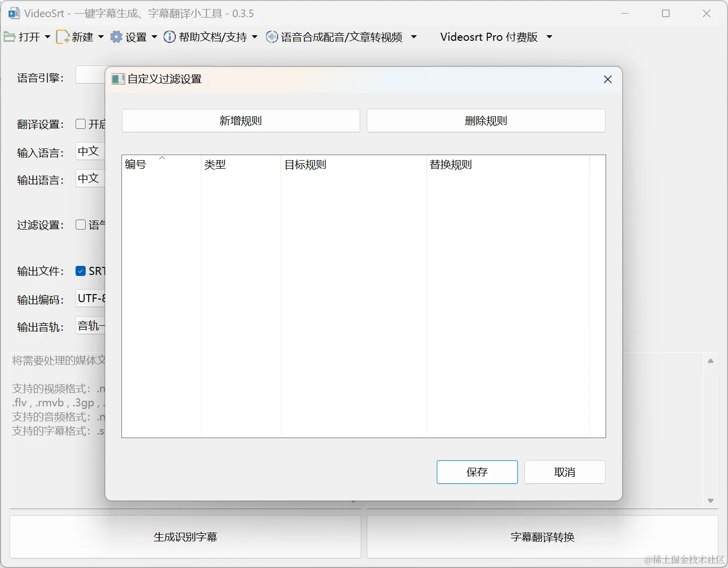Sort by the 编号 column header
Screen dimensions: 728x568
click(x=161, y=165)
